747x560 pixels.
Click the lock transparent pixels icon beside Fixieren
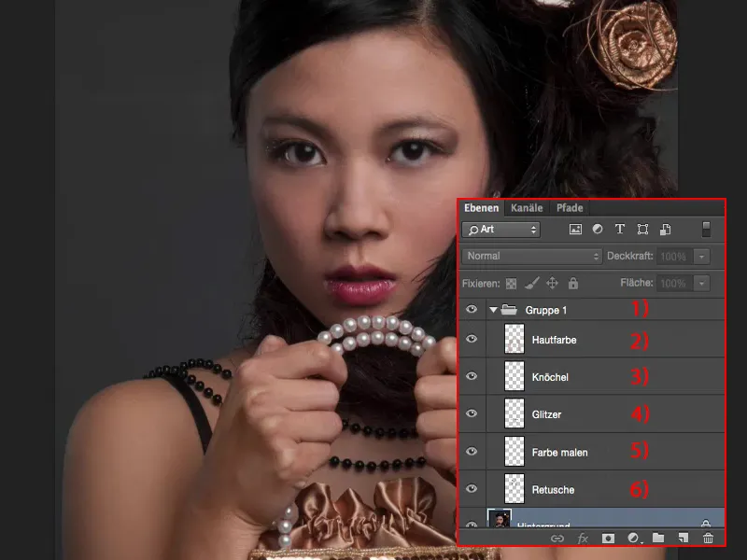tap(510, 281)
